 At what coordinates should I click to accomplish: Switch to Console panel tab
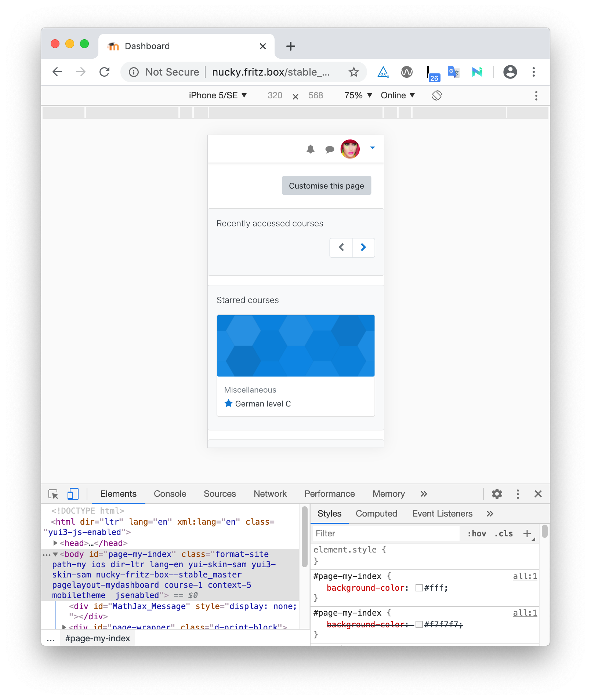click(170, 494)
